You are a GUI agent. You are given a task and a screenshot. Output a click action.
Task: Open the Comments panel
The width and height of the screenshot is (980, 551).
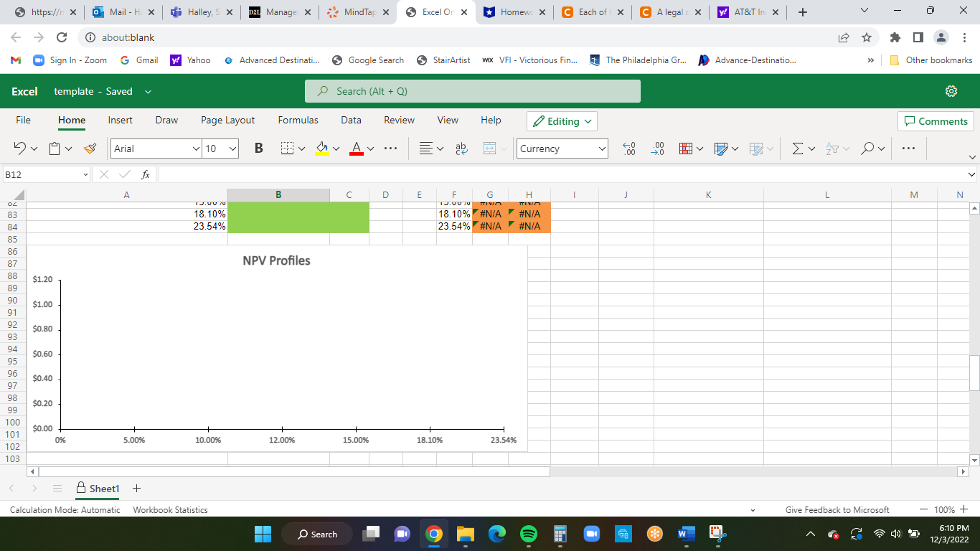(x=935, y=121)
